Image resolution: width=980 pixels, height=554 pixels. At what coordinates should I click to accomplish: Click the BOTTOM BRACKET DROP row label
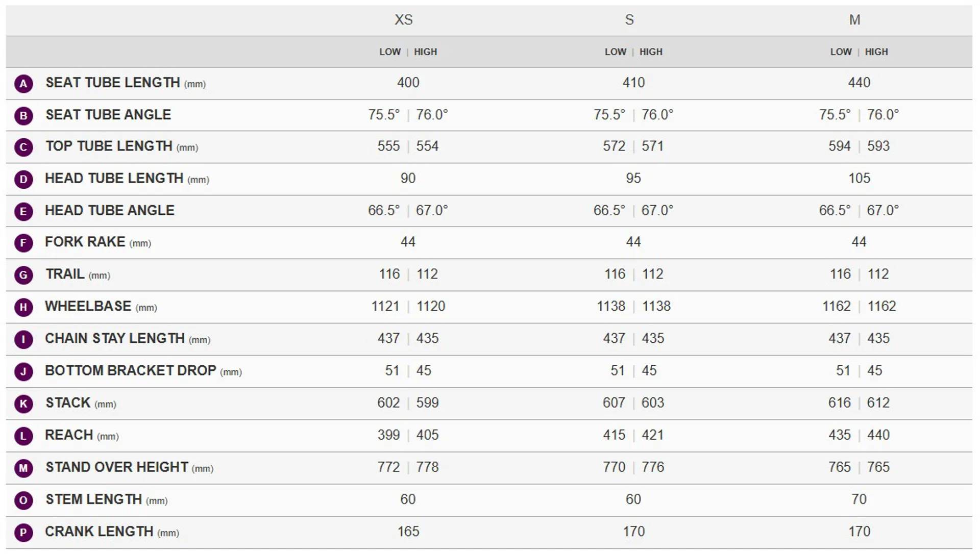pyautogui.click(x=131, y=371)
